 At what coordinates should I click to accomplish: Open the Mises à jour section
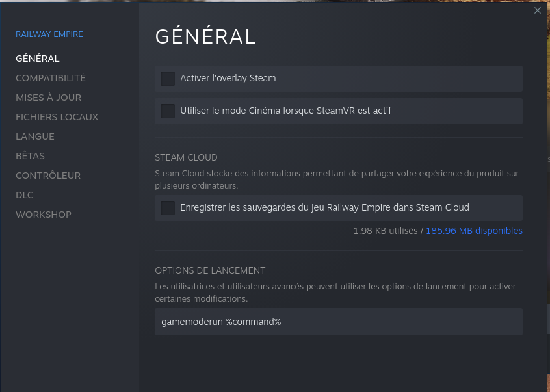[49, 98]
